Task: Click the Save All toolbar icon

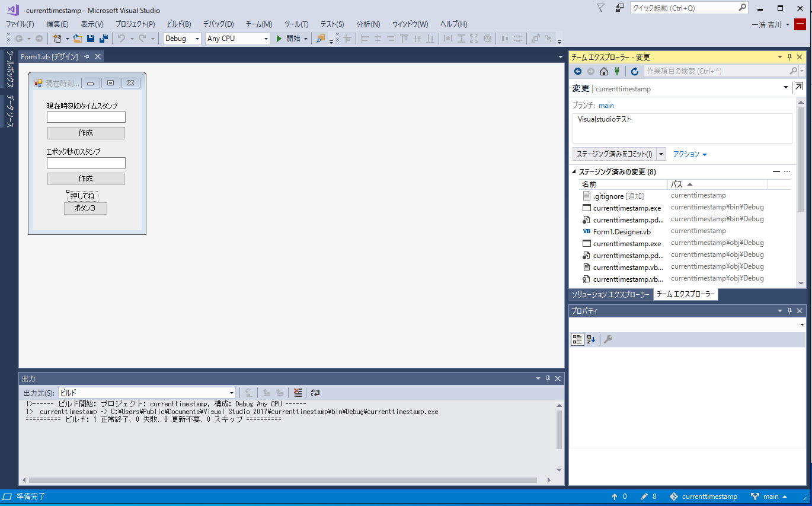Action: 104,39
